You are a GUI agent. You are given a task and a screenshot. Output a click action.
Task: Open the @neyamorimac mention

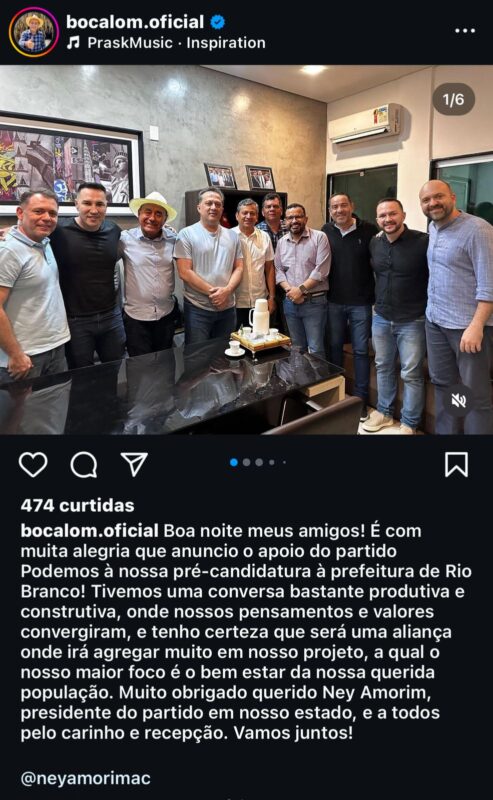[x=86, y=778]
